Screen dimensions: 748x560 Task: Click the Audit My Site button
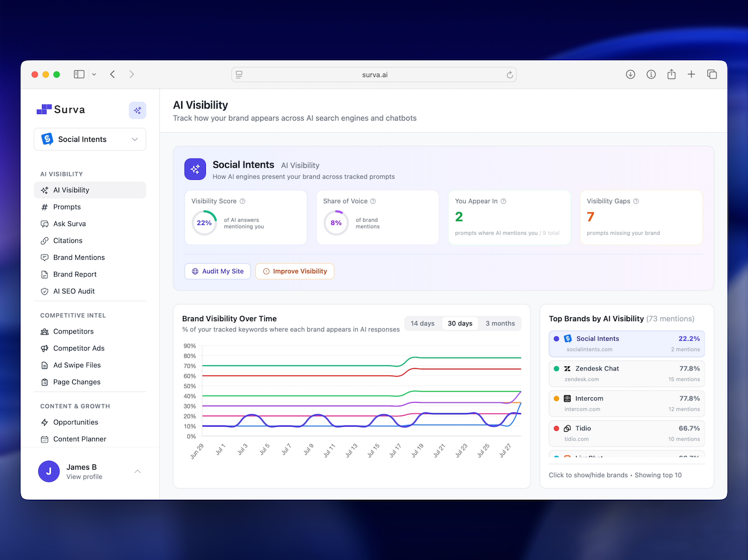(218, 271)
